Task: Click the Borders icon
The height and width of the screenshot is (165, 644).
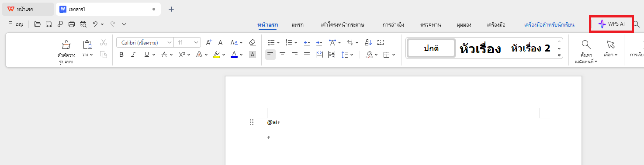Action: (x=386, y=55)
